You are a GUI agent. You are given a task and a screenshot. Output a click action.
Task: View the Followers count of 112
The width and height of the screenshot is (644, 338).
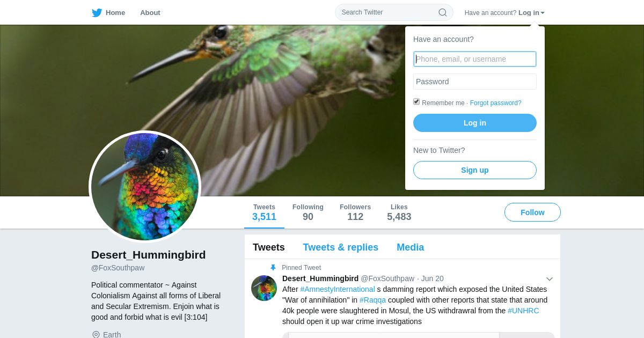click(x=355, y=212)
